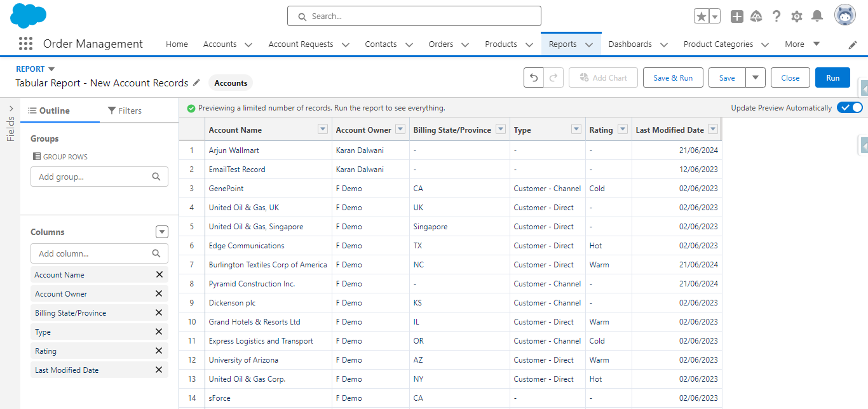Open Salesforce Setup gear icon
This screenshot has width=868, height=409.
[797, 16]
